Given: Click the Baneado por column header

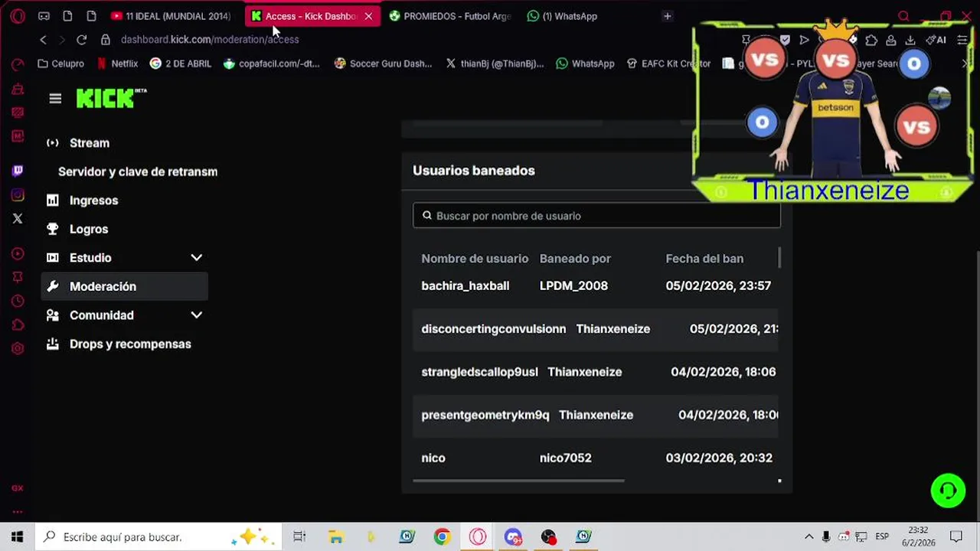Looking at the screenshot, I should (x=575, y=259).
